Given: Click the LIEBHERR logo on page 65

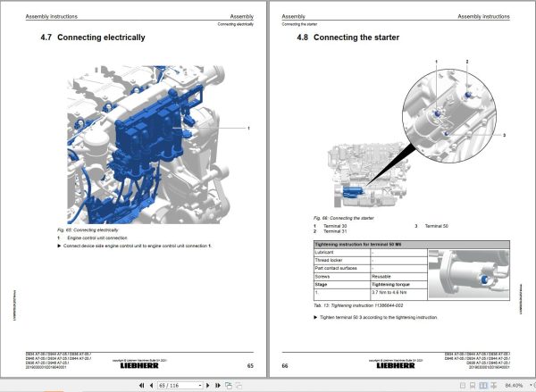Looking at the screenshot, I should pos(139,366).
